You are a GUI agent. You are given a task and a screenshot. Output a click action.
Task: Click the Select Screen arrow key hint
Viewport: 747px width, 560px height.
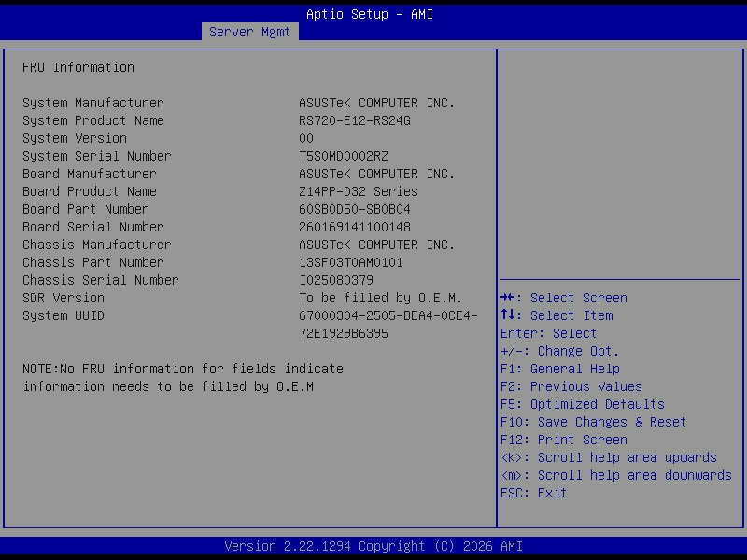pos(564,298)
